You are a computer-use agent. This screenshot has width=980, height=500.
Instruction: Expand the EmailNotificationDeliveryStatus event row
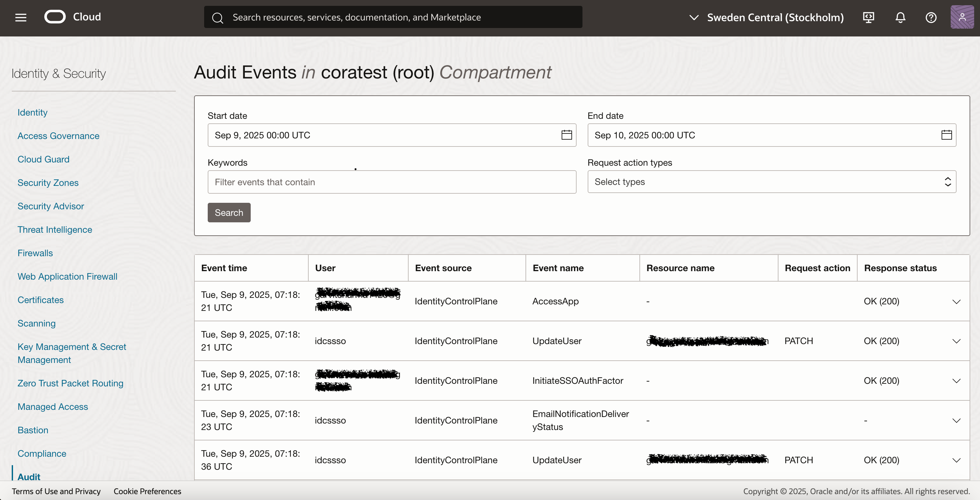point(956,421)
